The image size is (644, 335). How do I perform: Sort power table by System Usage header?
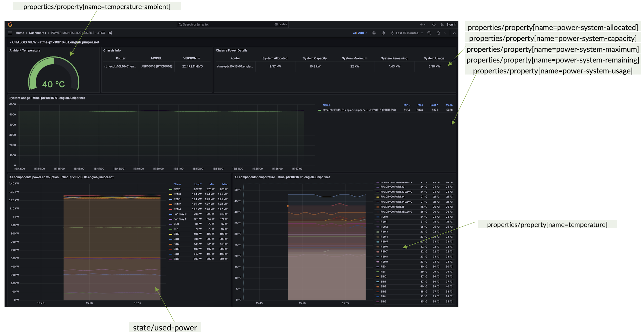click(x=434, y=59)
